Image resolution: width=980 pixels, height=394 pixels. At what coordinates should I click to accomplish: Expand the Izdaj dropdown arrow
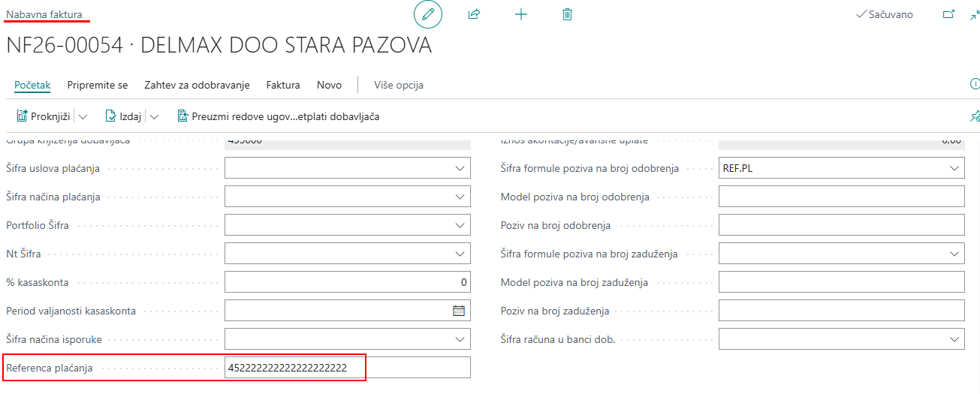click(155, 116)
